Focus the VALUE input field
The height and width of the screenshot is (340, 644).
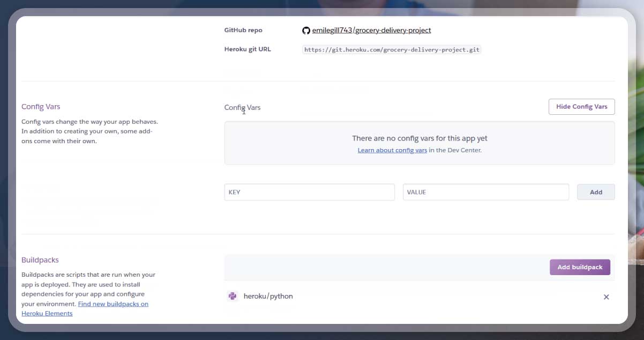tap(485, 192)
